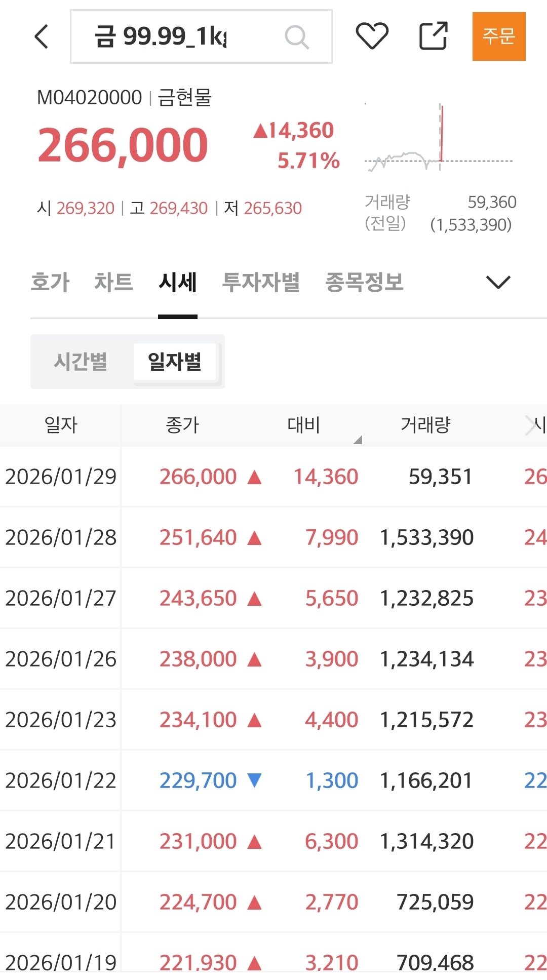Tap the back arrow icon
Screen dimensions: 547x980
pyautogui.click(x=42, y=36)
